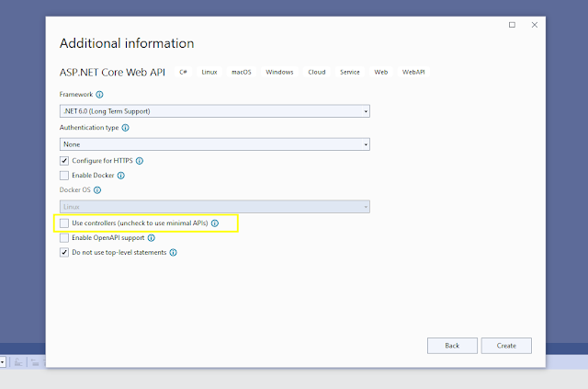Click the ASP.NET Core Web API title
This screenshot has width=588, height=389.
pyautogui.click(x=112, y=72)
